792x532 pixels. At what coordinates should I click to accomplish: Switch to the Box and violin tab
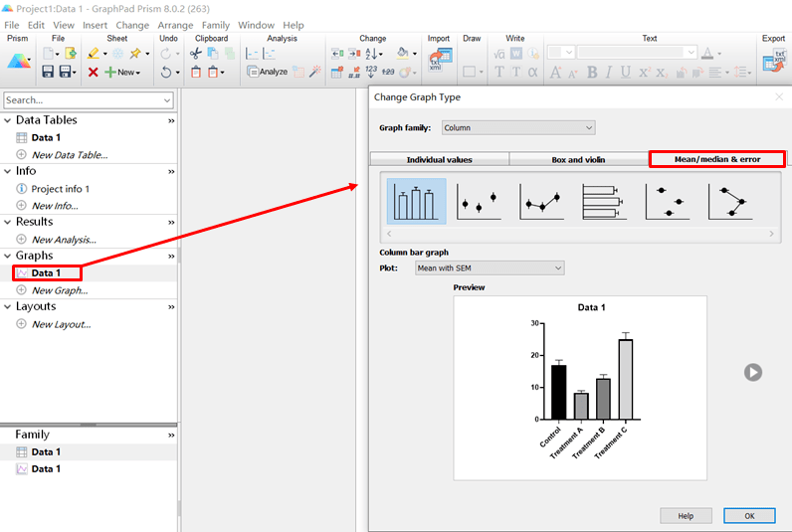pos(578,159)
